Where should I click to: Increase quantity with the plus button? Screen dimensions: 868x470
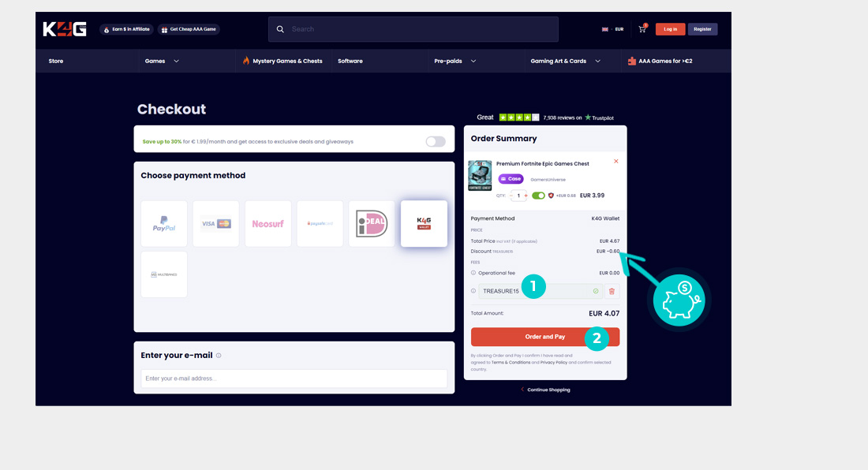[x=526, y=196]
